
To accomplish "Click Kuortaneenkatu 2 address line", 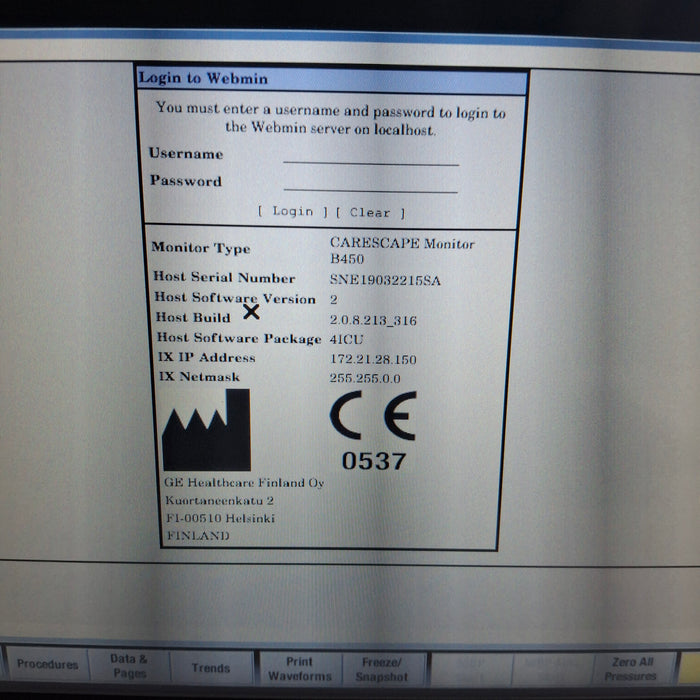I will click(219, 500).
